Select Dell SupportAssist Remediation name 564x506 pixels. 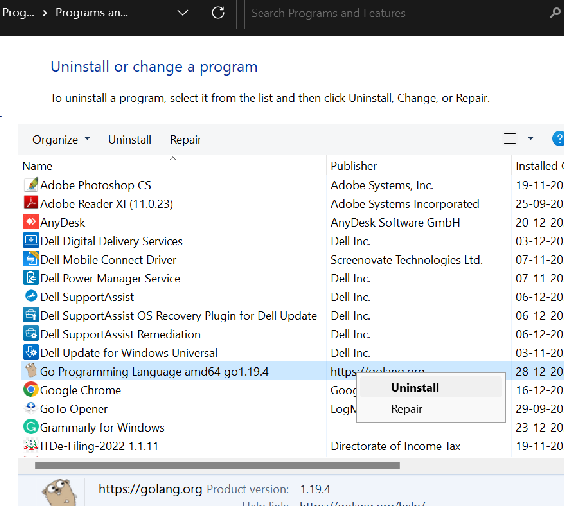point(120,334)
